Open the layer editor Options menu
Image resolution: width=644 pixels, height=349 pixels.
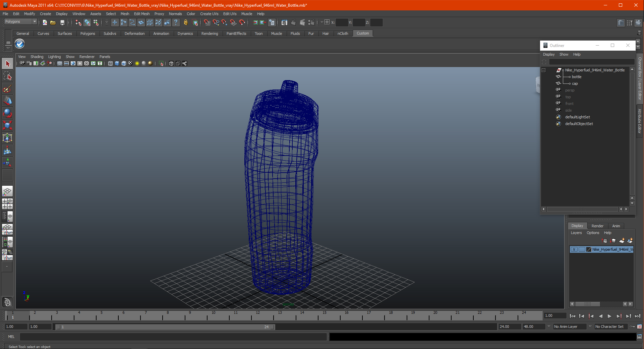click(x=593, y=233)
